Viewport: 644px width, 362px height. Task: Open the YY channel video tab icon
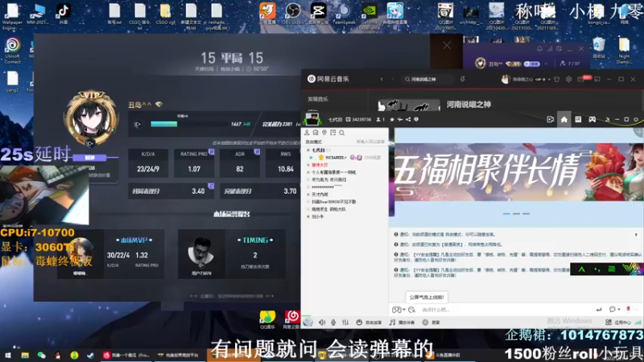pyautogui.click(x=551, y=119)
